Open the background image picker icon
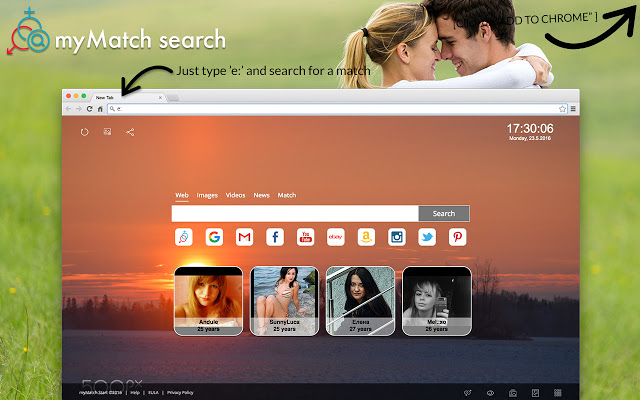 point(107,132)
